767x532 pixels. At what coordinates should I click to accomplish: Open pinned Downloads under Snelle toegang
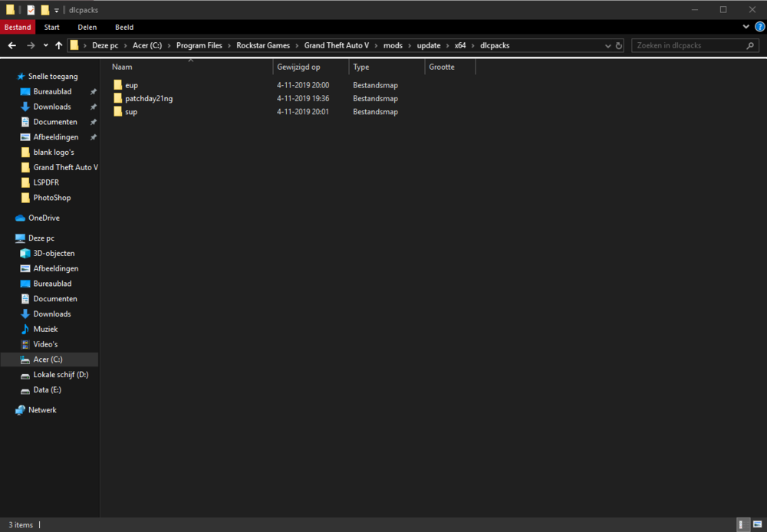[x=52, y=107]
